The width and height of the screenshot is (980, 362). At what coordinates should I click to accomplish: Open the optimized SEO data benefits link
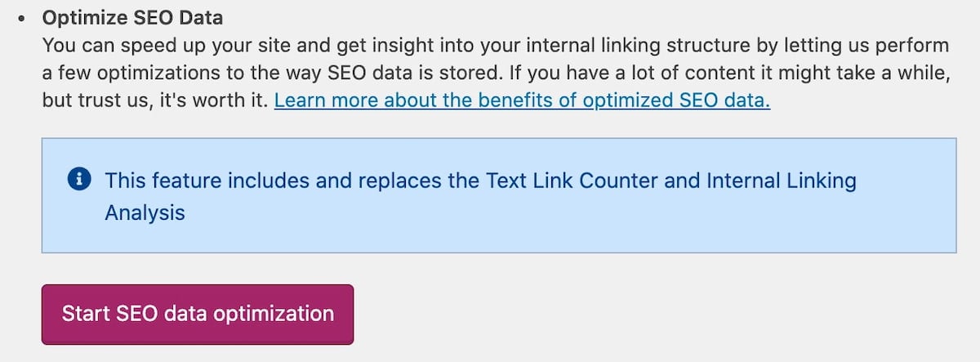(522, 101)
